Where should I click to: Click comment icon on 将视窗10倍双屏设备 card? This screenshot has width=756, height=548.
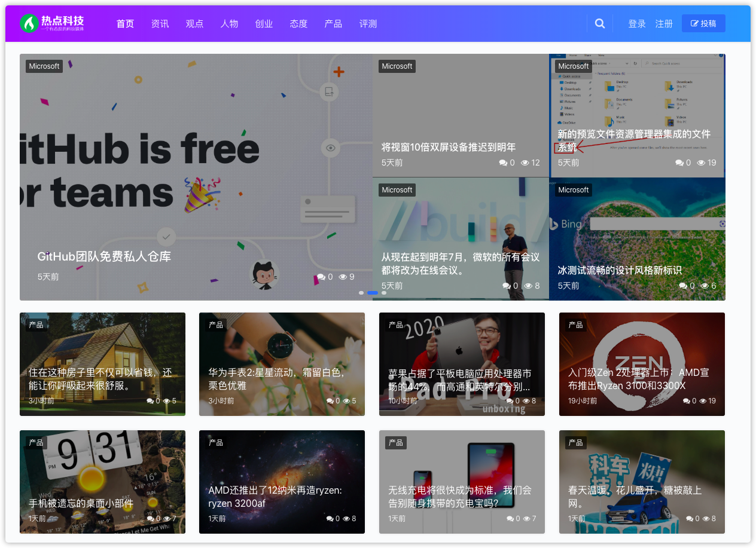[503, 163]
